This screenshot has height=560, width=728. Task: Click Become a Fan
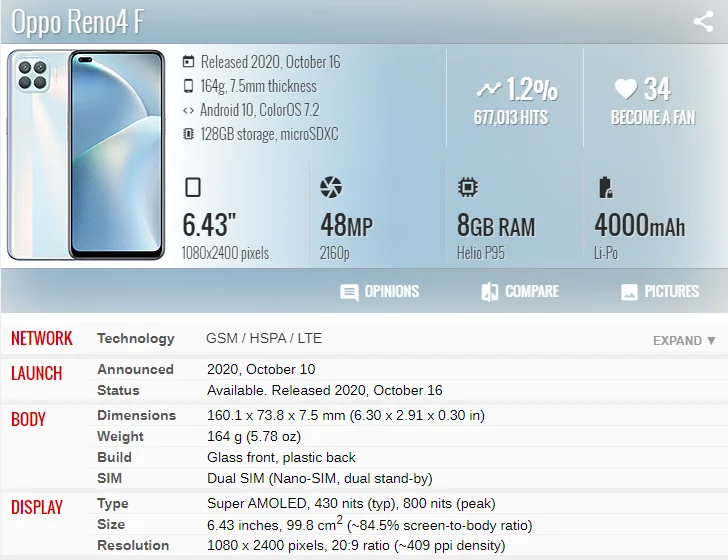pyautogui.click(x=653, y=117)
